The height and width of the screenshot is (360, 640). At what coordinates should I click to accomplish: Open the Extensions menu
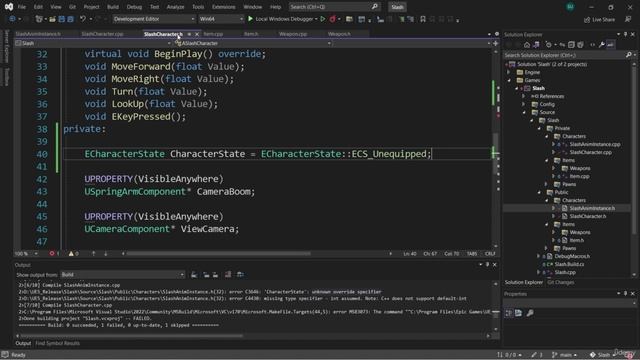224,7
